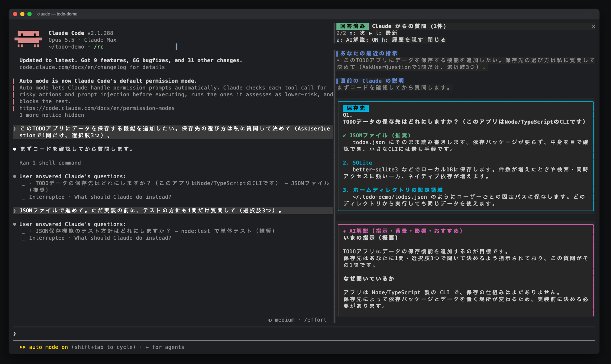Toggle 履歴を隠す in the panel header
The image size is (611, 364).
403,40
